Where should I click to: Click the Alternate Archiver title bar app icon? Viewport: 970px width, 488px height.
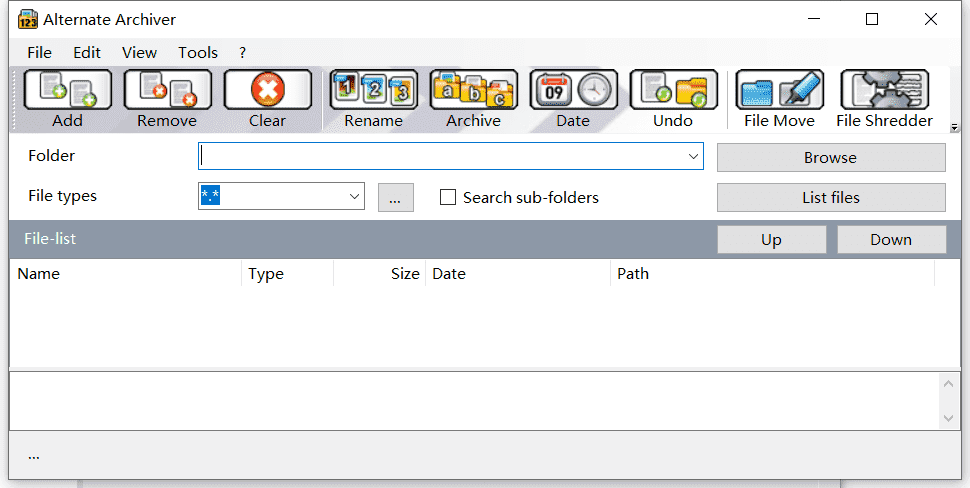coord(28,19)
